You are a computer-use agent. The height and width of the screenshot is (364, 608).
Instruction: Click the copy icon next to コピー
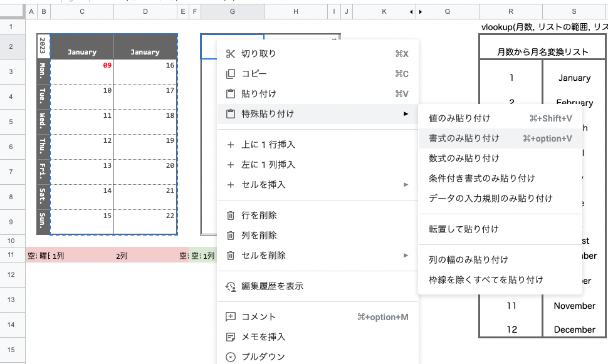(x=231, y=74)
